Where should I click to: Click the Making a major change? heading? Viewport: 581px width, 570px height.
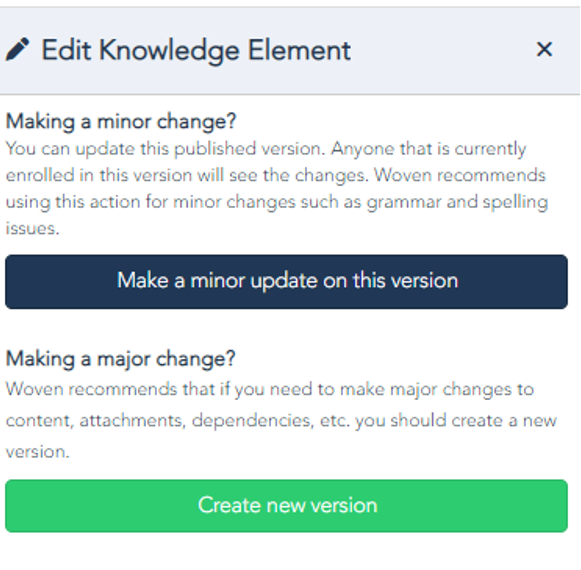(120, 359)
